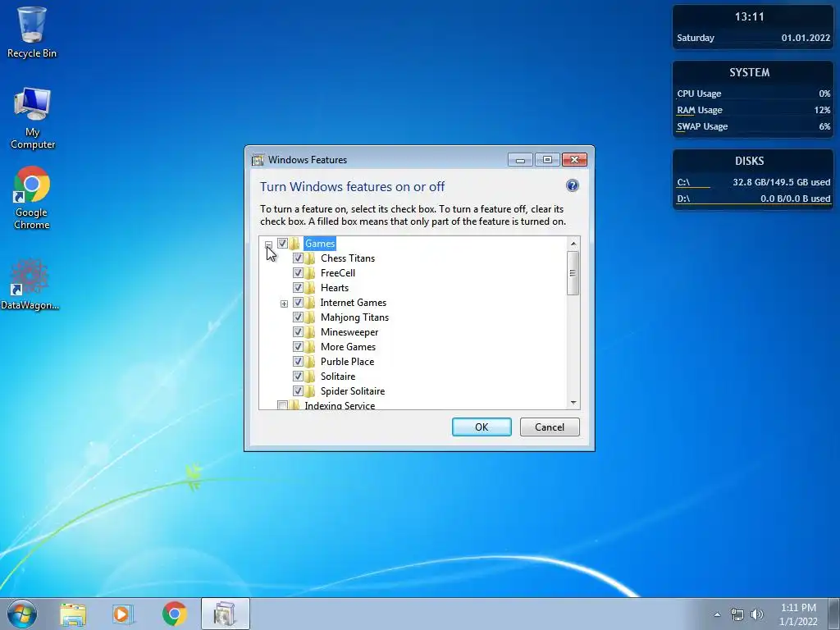Open the D:\ disk link in widget
The width and height of the screenshot is (840, 630).
point(683,199)
